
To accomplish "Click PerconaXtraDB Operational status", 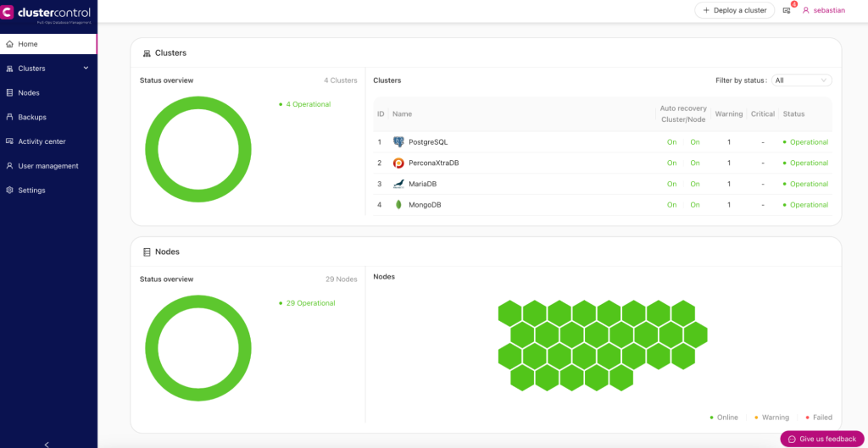I will point(805,163).
